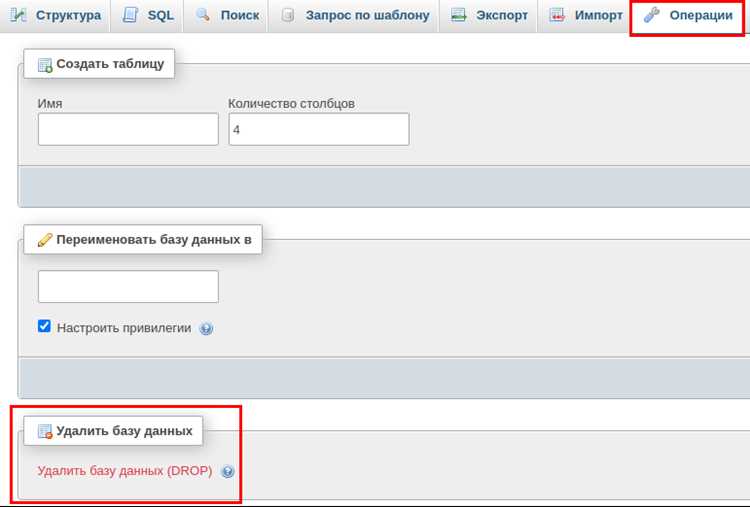Screen dimensions: 750x507
Task: Click the Удалить базу данных (DROP) link
Action: click(x=125, y=471)
